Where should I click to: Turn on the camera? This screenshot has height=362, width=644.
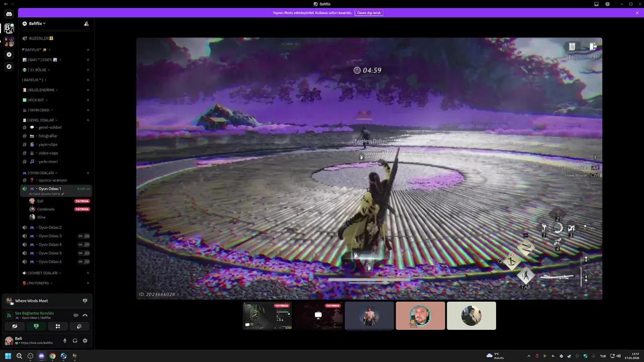click(x=15, y=326)
